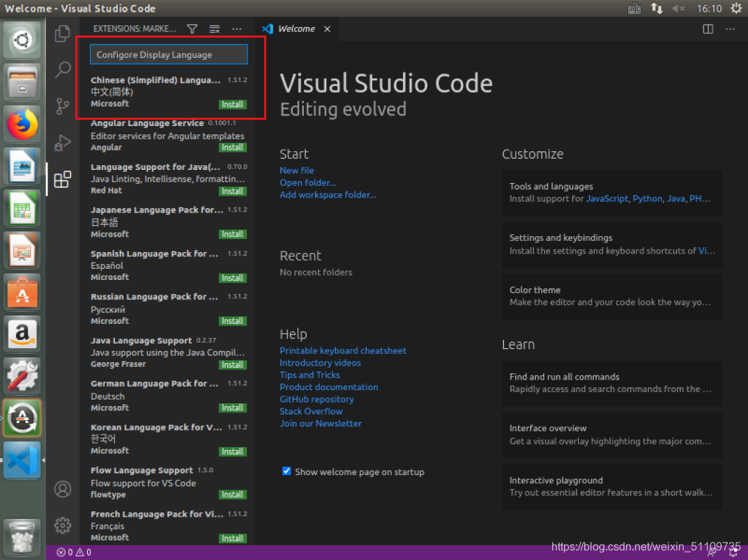This screenshot has height=560, width=748.
Task: Open the Interactive playground card
Action: click(612, 487)
